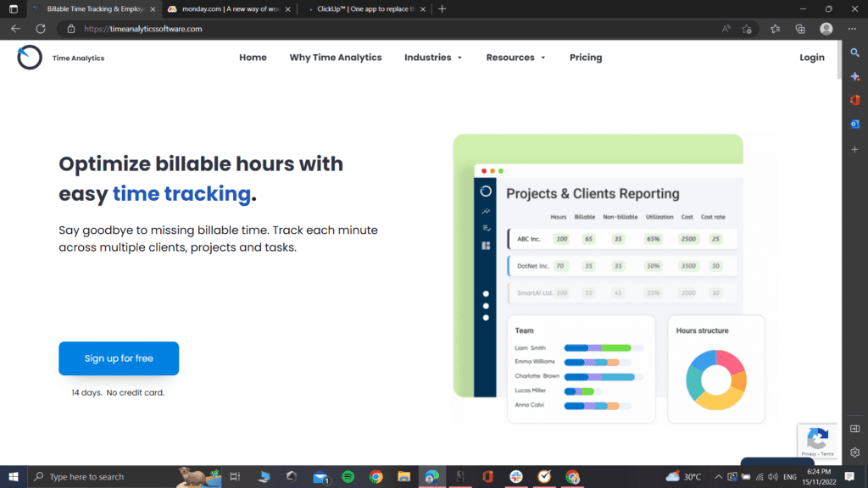Reload the page using the refresh icon

[39, 28]
